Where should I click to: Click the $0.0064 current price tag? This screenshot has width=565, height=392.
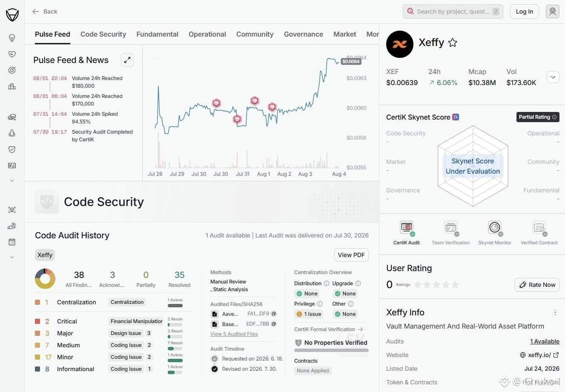point(351,61)
